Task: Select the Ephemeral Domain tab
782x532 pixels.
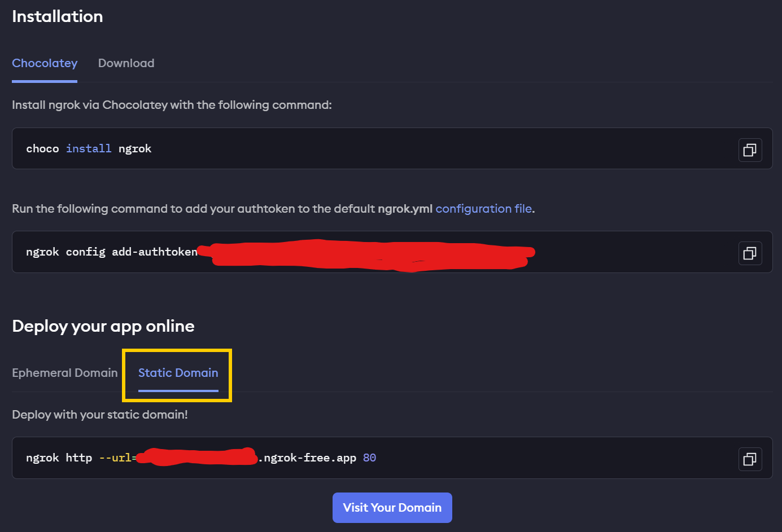Action: [x=65, y=373]
